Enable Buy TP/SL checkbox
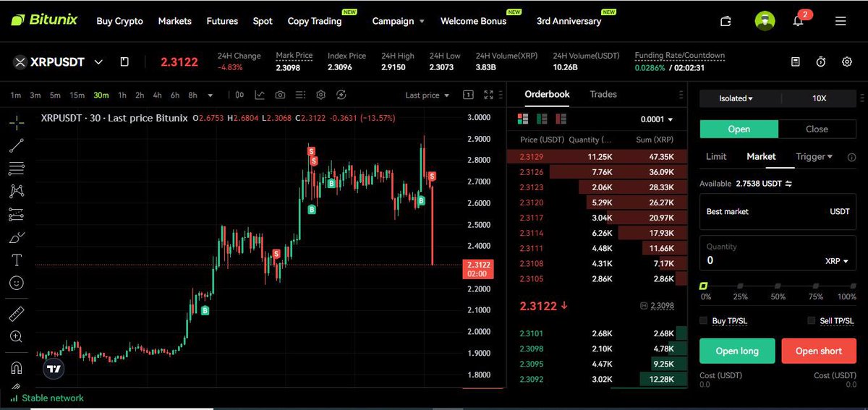 click(704, 320)
